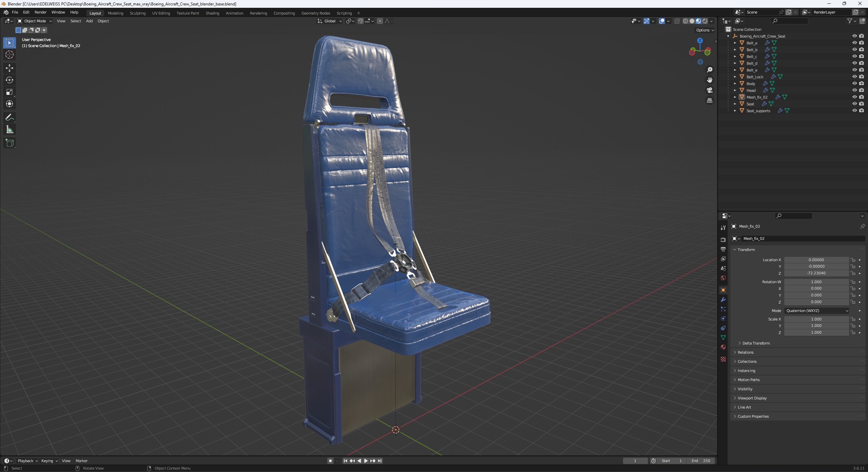Toggle Location X lock icon
This screenshot has width=868, height=472.
pos(853,260)
